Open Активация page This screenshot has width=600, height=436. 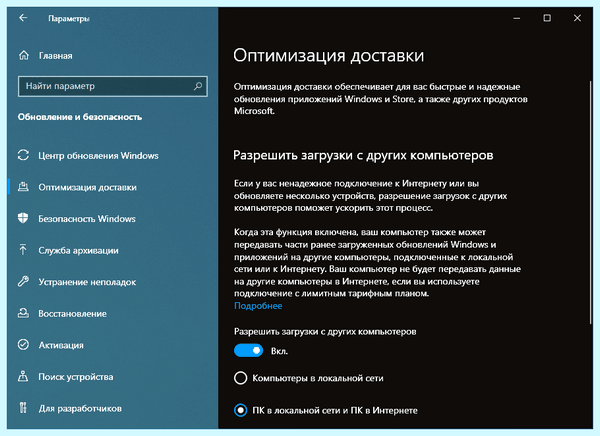pos(61,345)
